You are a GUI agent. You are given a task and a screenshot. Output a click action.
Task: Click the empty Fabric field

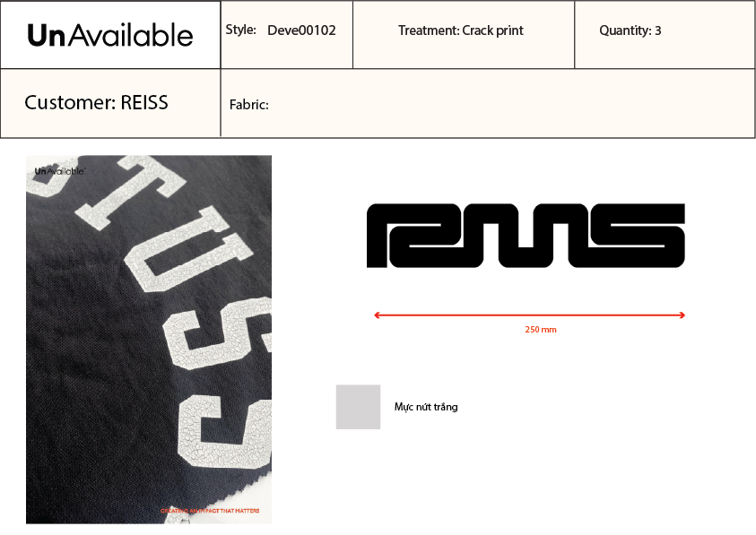488,103
